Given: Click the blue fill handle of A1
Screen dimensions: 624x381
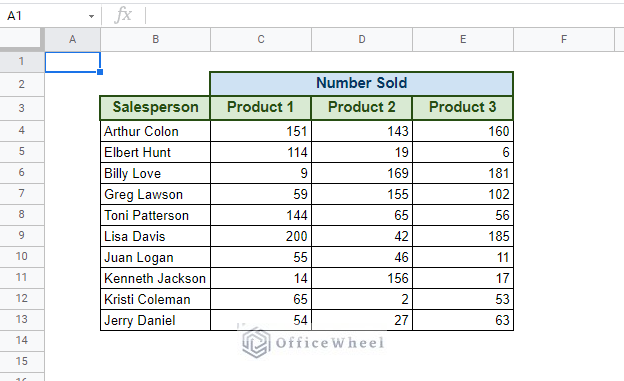Looking at the screenshot, I should coord(100,72).
